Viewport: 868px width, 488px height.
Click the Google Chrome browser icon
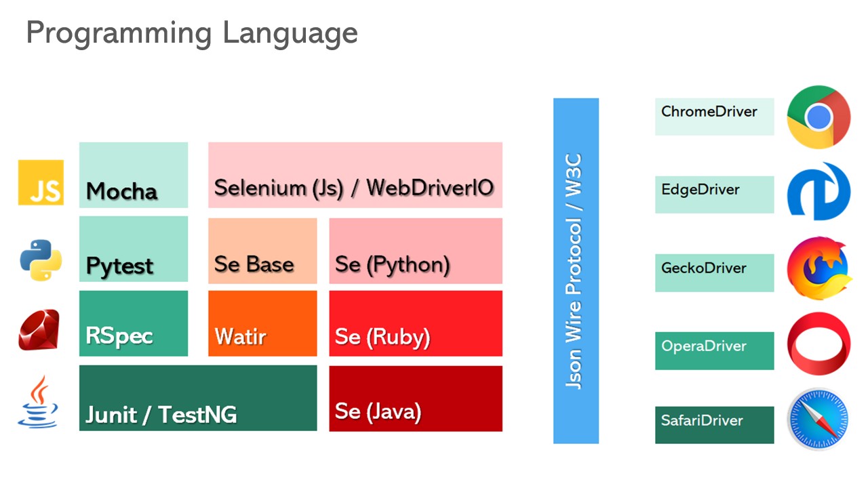[x=818, y=117]
